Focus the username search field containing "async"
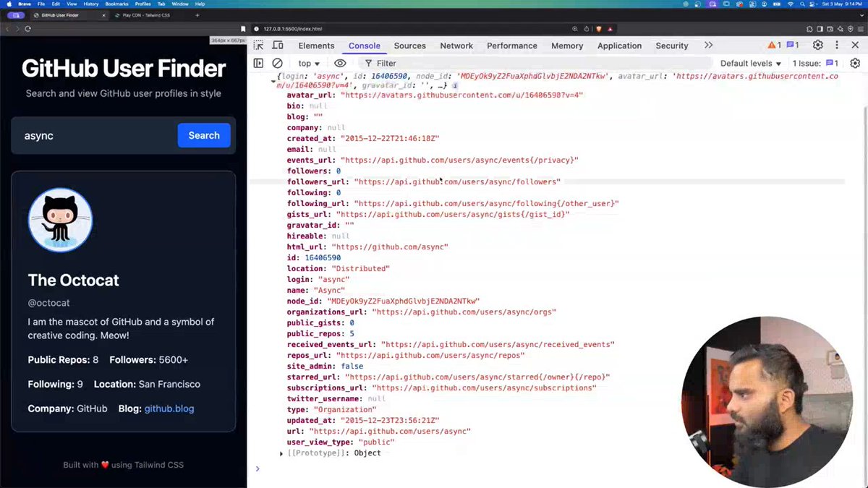 click(x=95, y=135)
